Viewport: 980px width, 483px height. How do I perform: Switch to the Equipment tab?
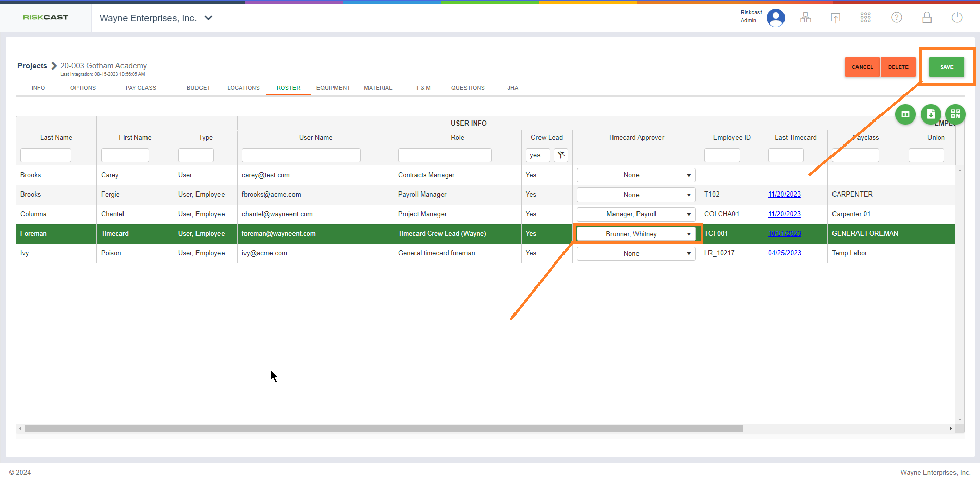333,88
